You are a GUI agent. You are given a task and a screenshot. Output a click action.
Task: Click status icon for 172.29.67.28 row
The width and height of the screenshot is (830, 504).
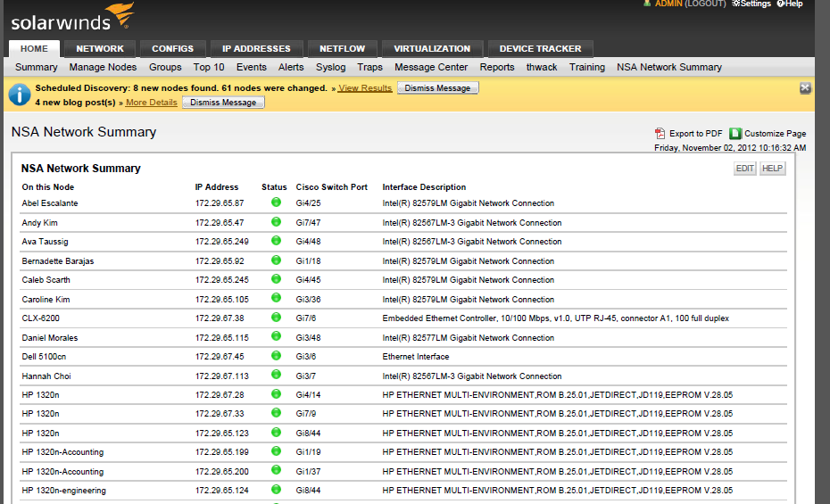pyautogui.click(x=276, y=394)
